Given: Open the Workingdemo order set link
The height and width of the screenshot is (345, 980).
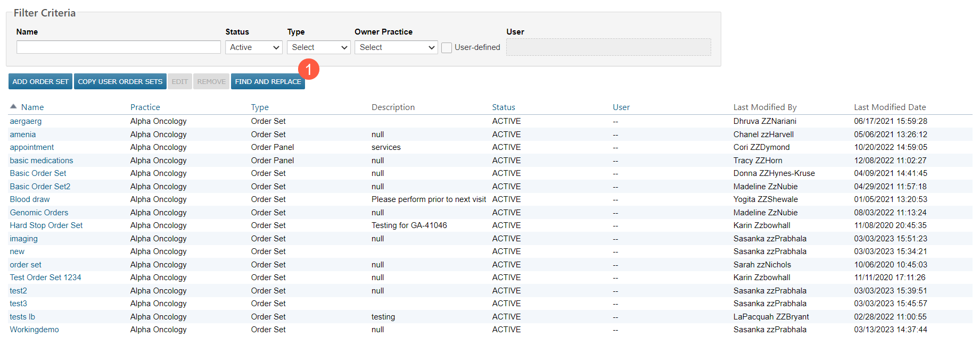Looking at the screenshot, I should [34, 330].
